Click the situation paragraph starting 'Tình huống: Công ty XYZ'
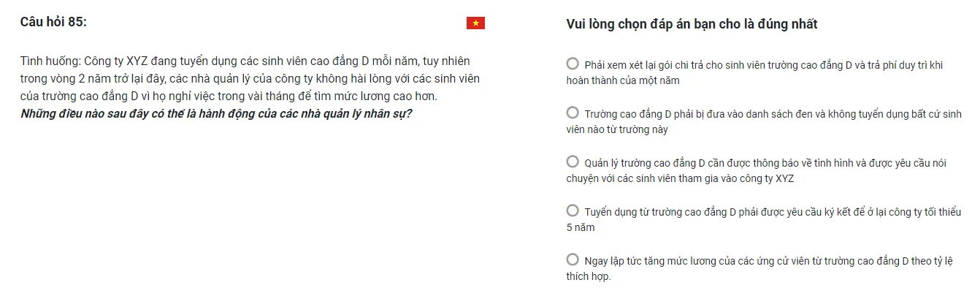980x307 pixels. [250, 78]
